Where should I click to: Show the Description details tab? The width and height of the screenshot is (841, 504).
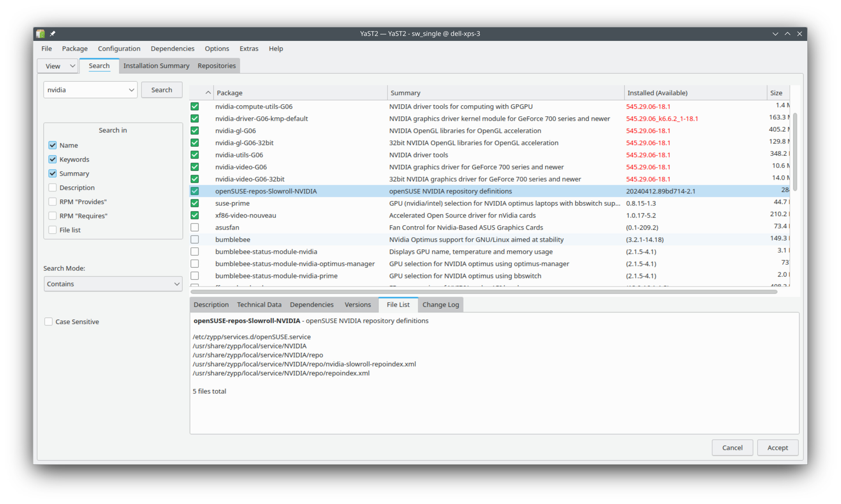(x=211, y=305)
